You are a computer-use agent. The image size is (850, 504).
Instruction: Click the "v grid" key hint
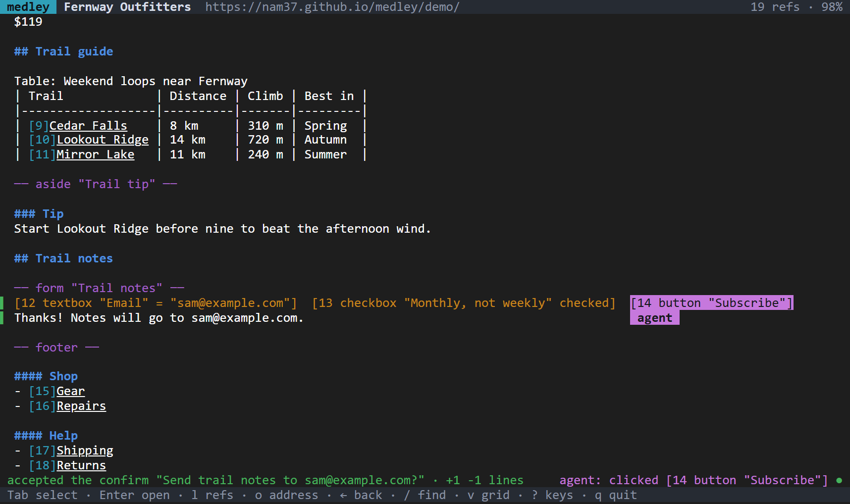point(488,495)
